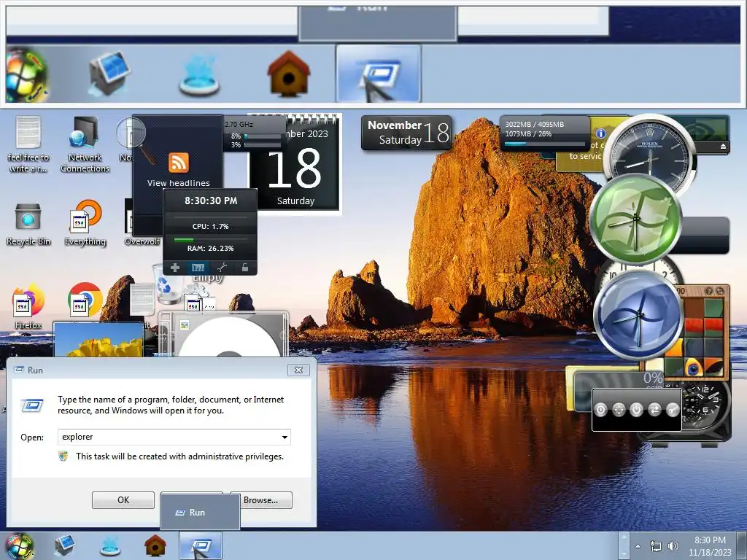Click the Run dialog program icon
Viewport: 747px width, 560px height.
32,405
